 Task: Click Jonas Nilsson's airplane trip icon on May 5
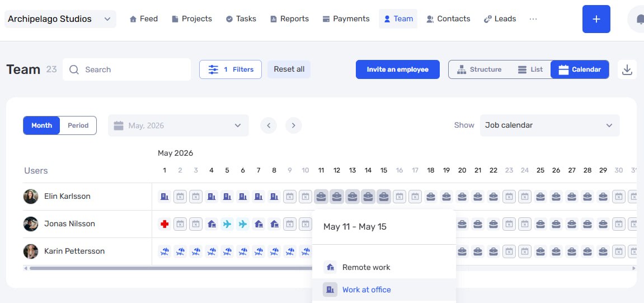pyautogui.click(x=227, y=224)
